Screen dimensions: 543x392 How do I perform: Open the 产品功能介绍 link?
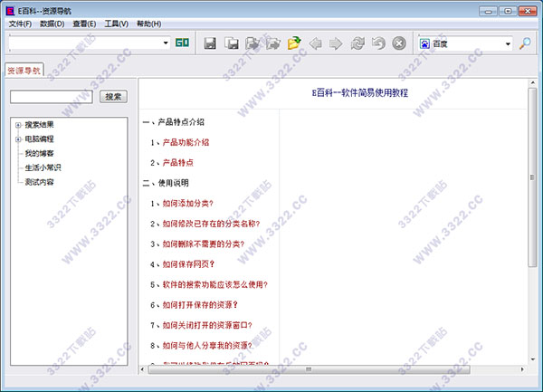(x=186, y=142)
